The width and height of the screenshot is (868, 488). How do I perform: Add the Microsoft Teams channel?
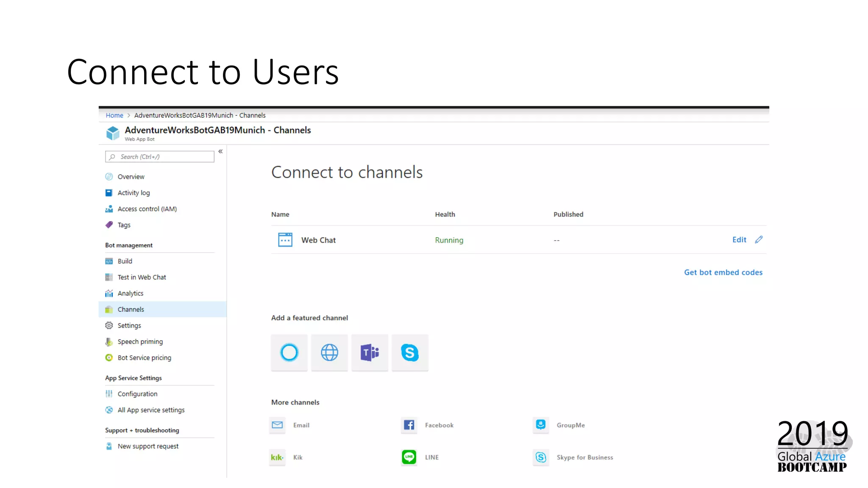tap(370, 352)
